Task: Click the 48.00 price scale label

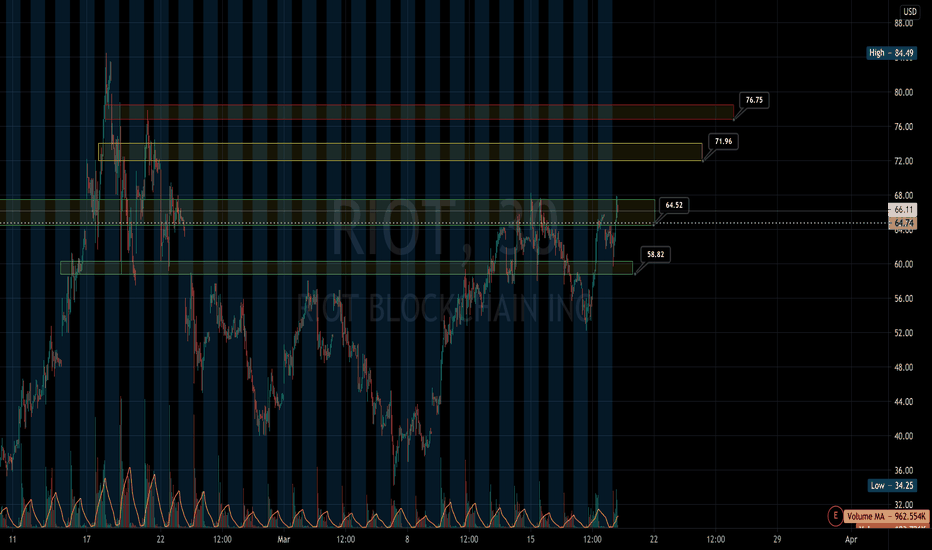Action: click(903, 367)
